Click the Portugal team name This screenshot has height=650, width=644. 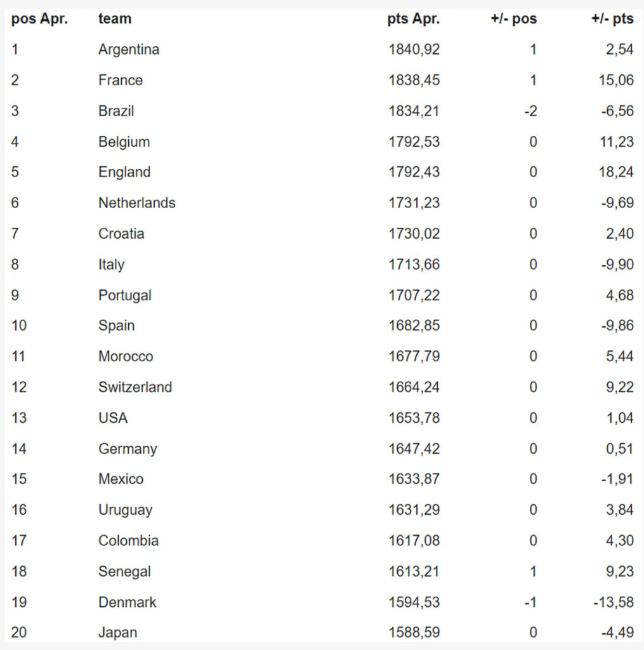125,295
